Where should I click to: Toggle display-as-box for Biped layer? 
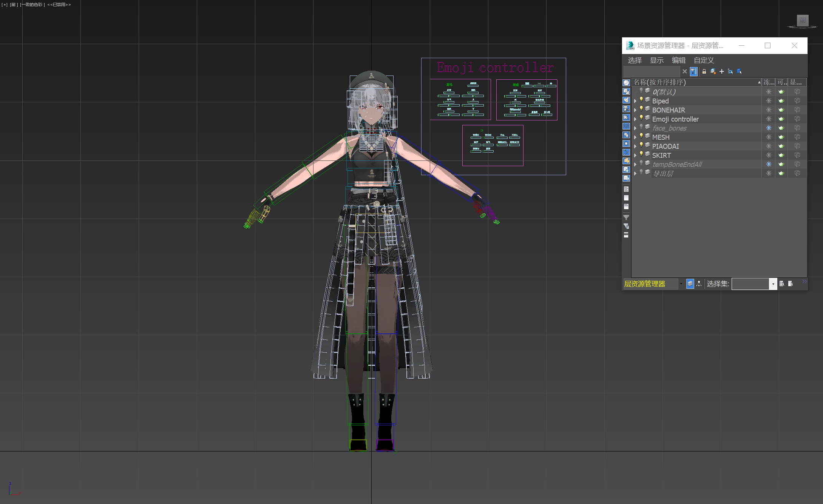797,101
